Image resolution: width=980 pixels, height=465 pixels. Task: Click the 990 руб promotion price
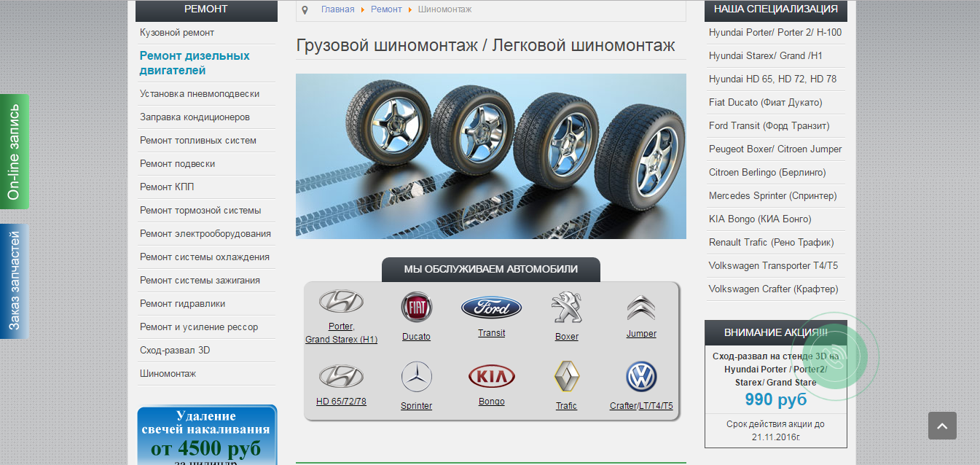[x=775, y=399]
